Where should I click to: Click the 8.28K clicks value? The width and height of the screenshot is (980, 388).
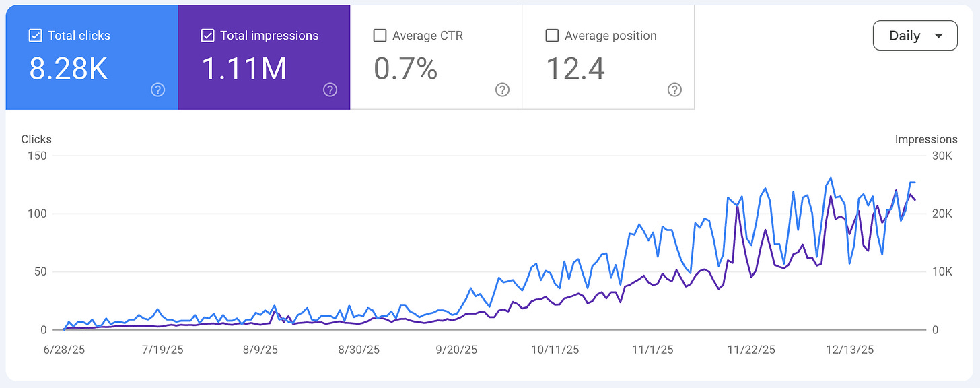click(69, 69)
